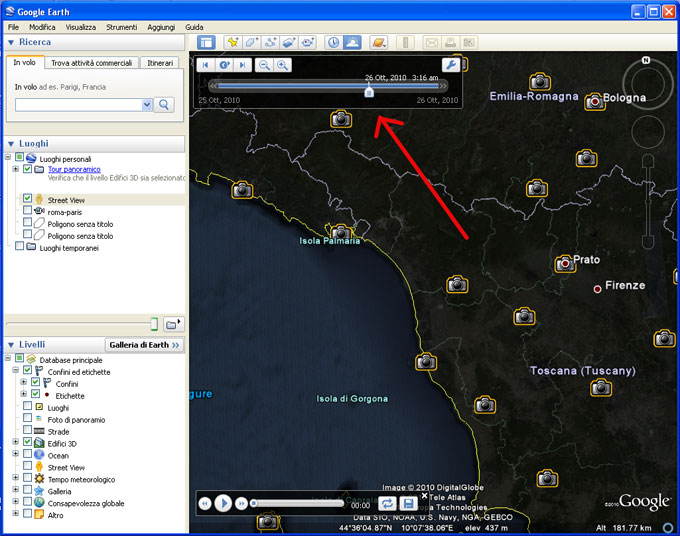The width and height of the screenshot is (680, 536).
Task: Add an image overlay from the toolbar
Action: point(289,42)
